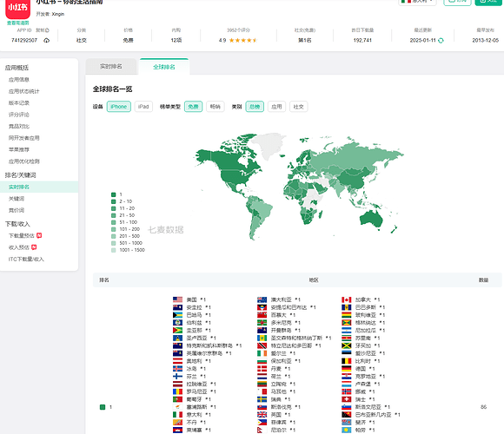This screenshot has width=504, height=434.
Task: Select the 免费 chart type filter
Action: [193, 107]
